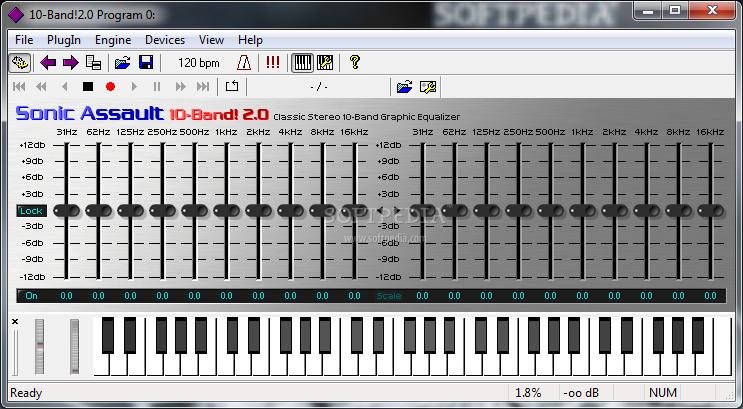Screen dimensions: 743x409
Task: Open the Engine menu
Action: coord(113,40)
